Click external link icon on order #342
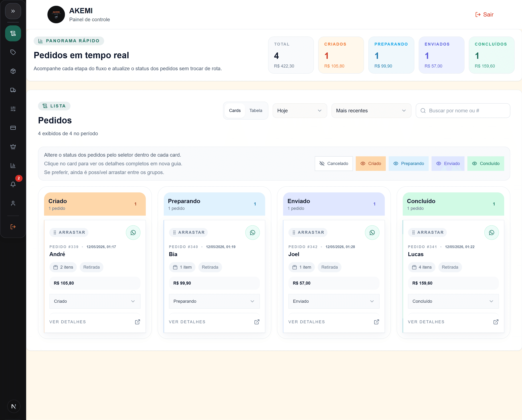Image resolution: width=522 pixels, height=420 pixels. pyautogui.click(x=377, y=322)
